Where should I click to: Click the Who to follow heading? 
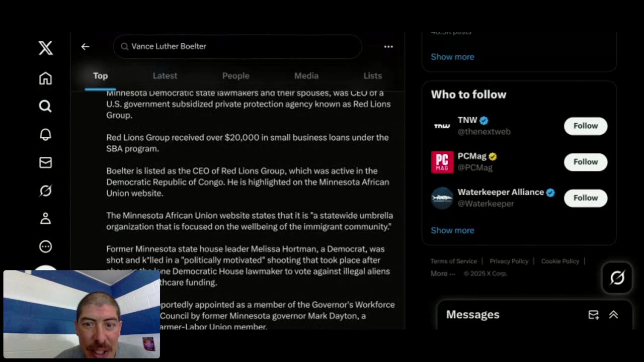click(x=468, y=95)
